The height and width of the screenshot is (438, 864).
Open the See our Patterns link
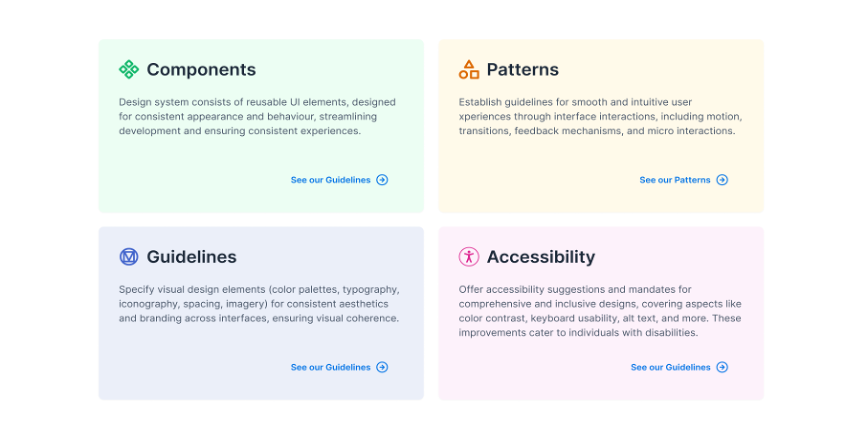[675, 180]
